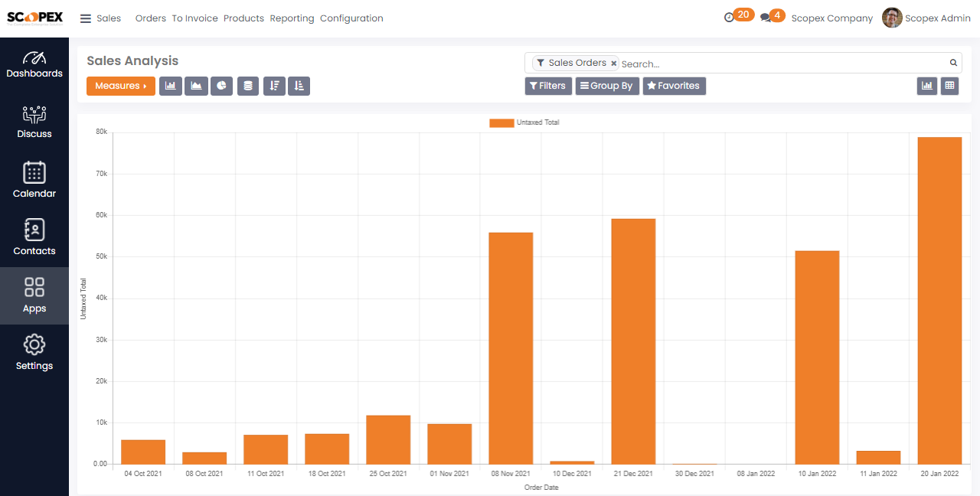Open the Favorites menu
The height and width of the screenshot is (496, 980).
coord(674,86)
